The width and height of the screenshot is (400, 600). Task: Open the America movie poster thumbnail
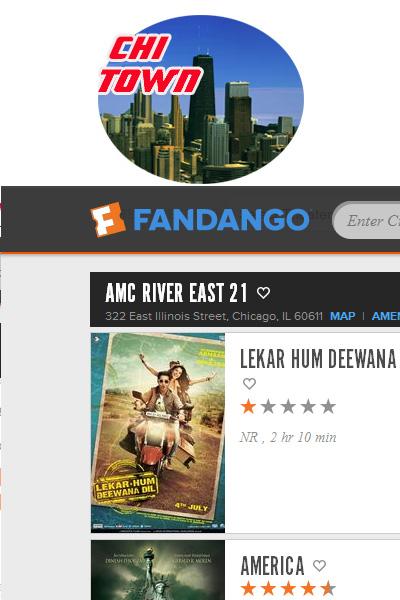pyautogui.click(x=158, y=570)
